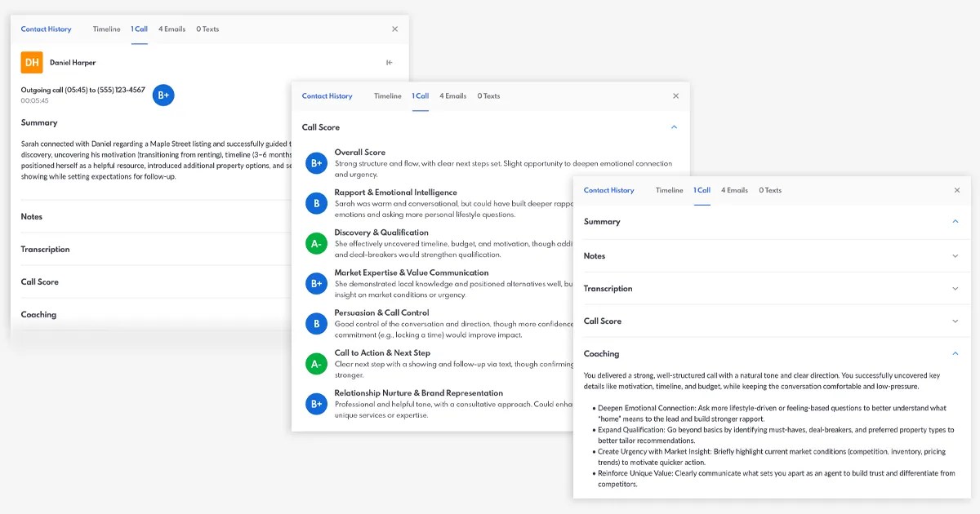The width and height of the screenshot is (980, 514).
Task: Open the Timeline tab in the middle panel
Action: [x=388, y=95]
